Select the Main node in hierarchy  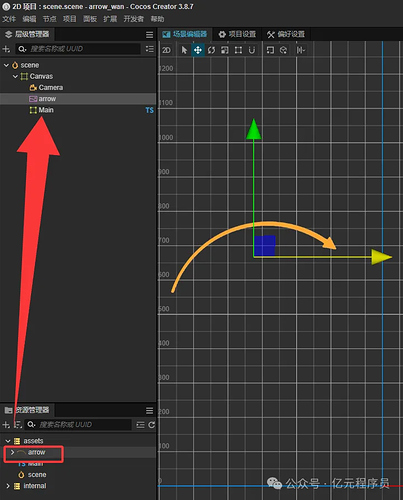coord(46,110)
